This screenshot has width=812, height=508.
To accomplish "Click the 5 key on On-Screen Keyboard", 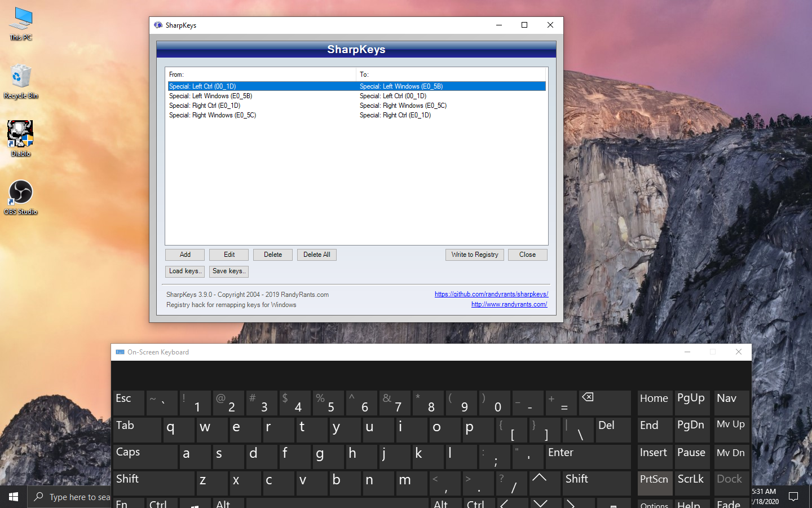I will [329, 403].
